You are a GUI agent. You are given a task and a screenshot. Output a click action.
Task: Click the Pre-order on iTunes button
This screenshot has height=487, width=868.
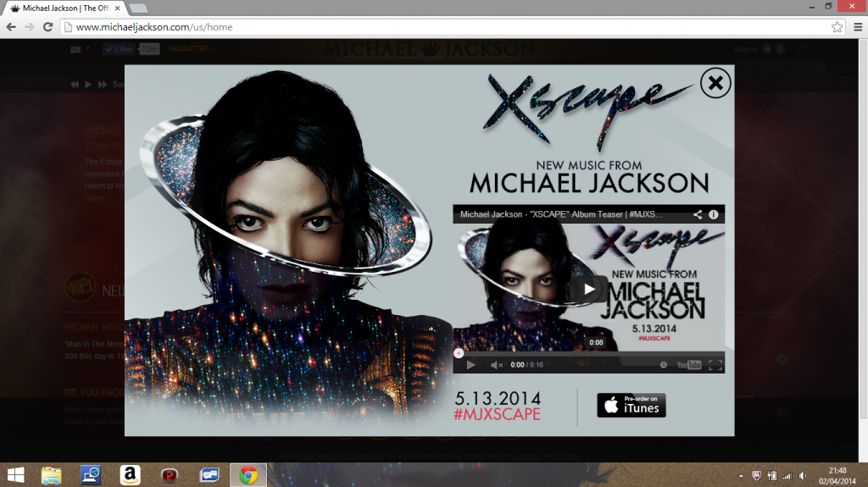pyautogui.click(x=632, y=404)
